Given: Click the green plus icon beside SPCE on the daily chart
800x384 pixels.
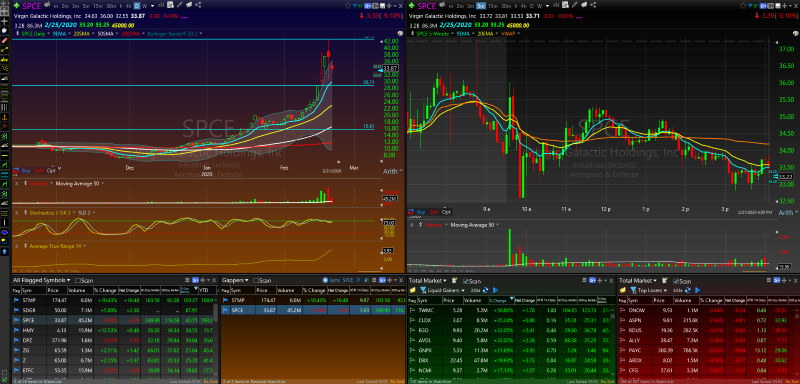Looking at the screenshot, I should point(16,6).
